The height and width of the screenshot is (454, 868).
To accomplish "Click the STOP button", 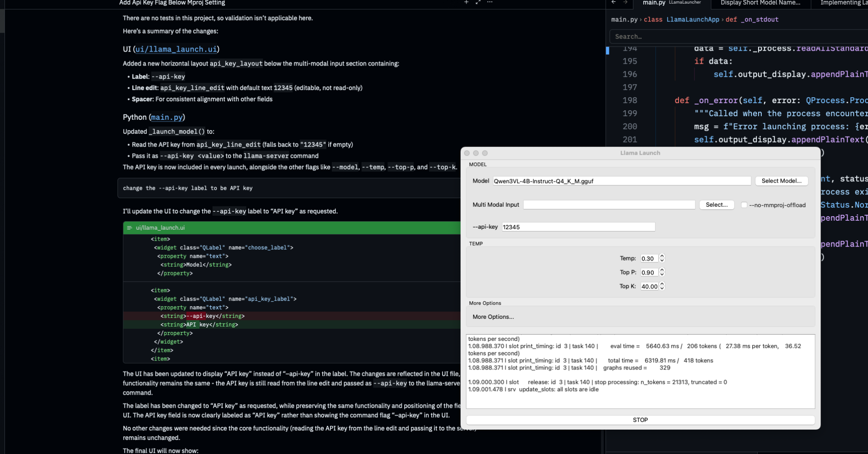I will [640, 420].
